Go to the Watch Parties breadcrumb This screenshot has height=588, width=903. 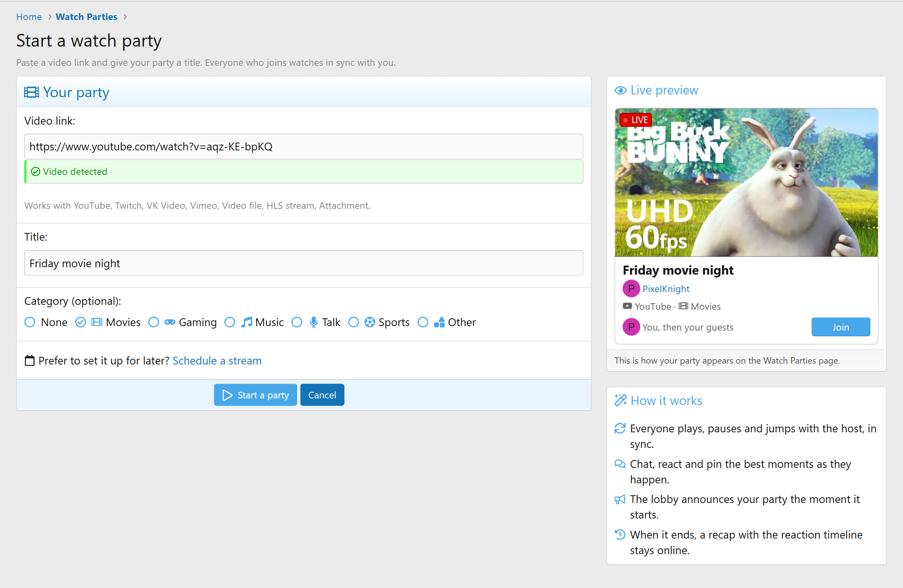tap(86, 17)
